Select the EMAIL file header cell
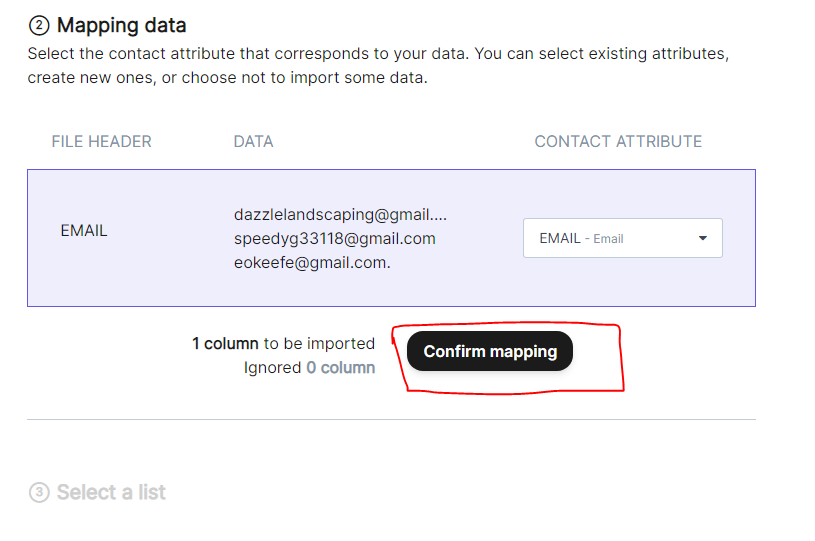The height and width of the screenshot is (541, 815). (x=84, y=231)
